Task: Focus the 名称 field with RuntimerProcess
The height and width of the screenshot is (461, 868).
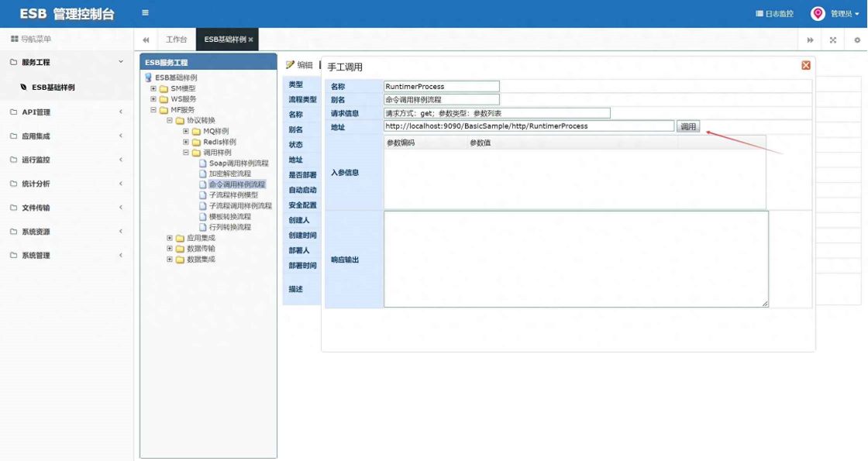Action: 441,86
